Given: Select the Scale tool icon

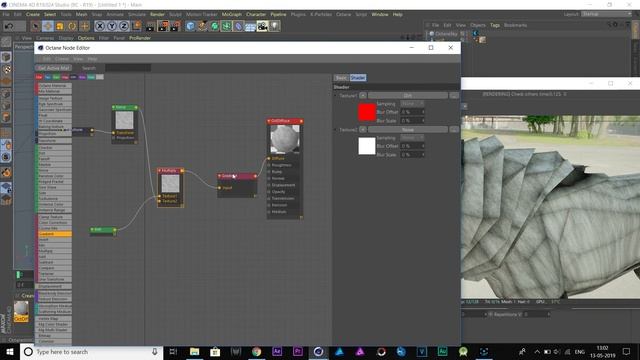Looking at the screenshot, I should pos(60,26).
